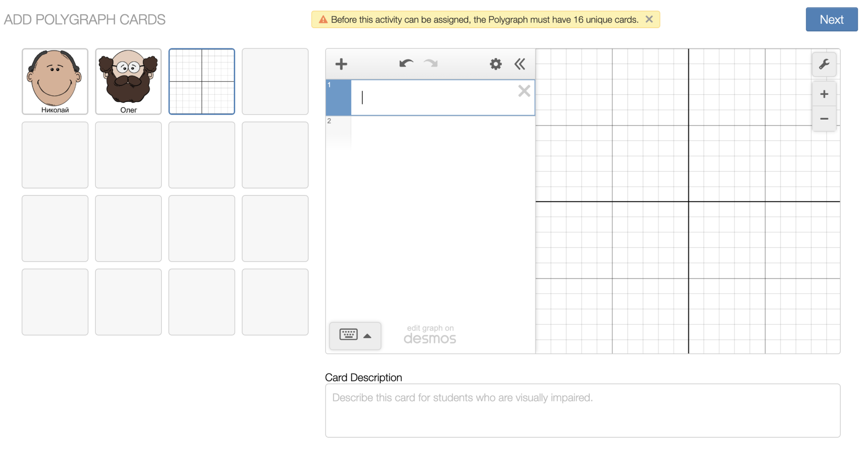Click the Next button
868x451 pixels.
tap(831, 19)
